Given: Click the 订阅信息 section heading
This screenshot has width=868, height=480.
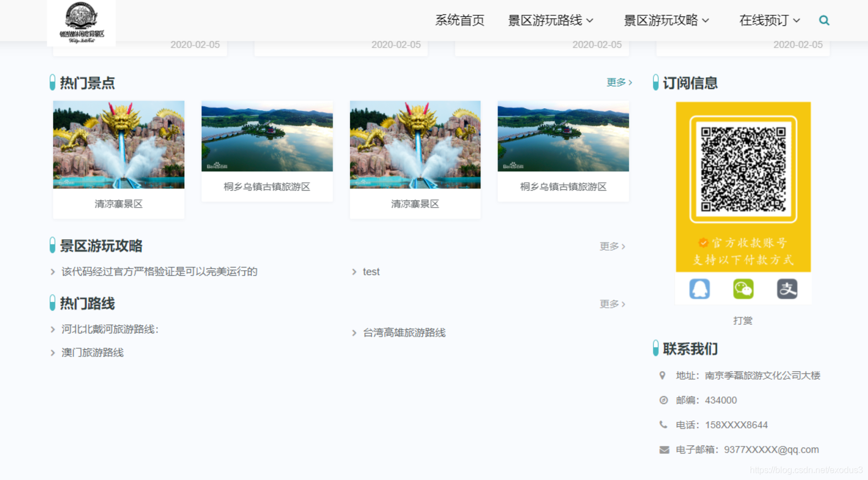Looking at the screenshot, I should click(x=690, y=83).
